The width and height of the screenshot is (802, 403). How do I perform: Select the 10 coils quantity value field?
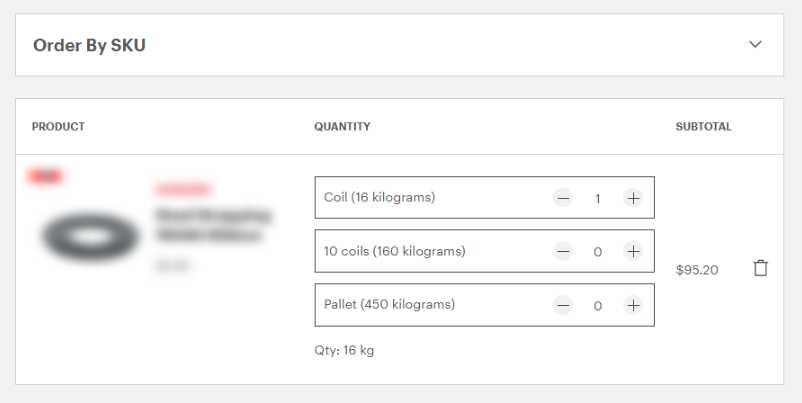pos(598,252)
